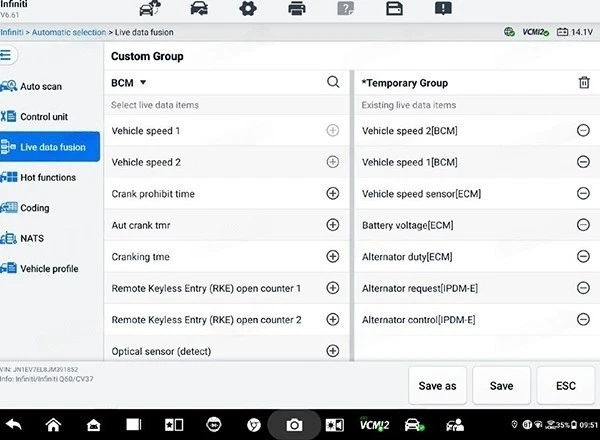Remove Battery voltage[ECM] from group
Viewport: 600px width, 440px height.
coord(583,225)
